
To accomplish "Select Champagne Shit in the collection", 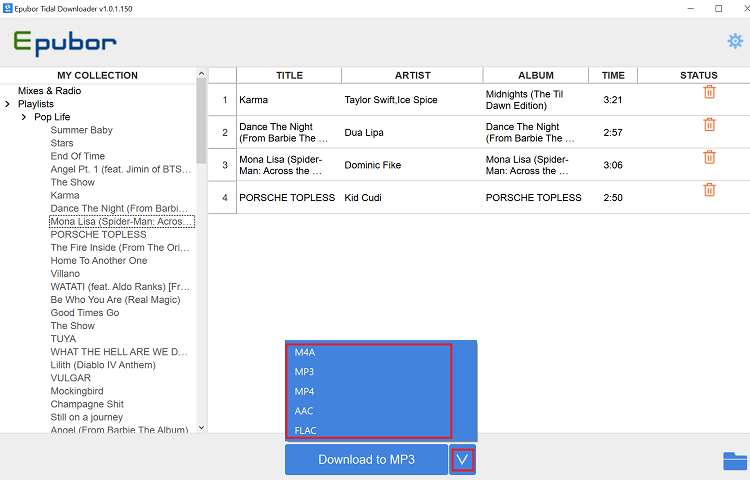I will click(x=87, y=404).
